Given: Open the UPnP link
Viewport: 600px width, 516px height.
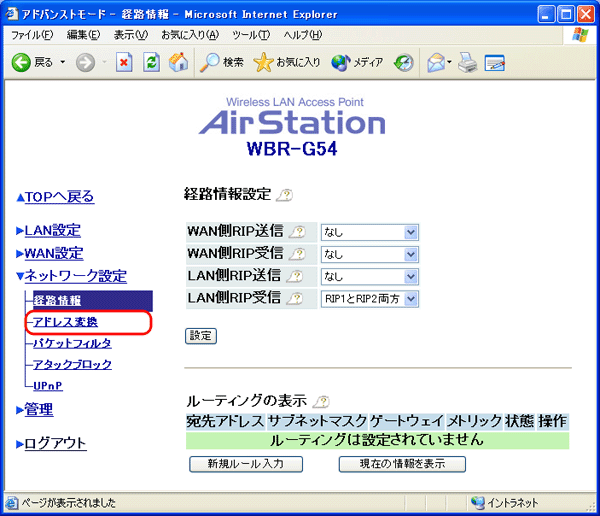Looking at the screenshot, I should 48,386.
